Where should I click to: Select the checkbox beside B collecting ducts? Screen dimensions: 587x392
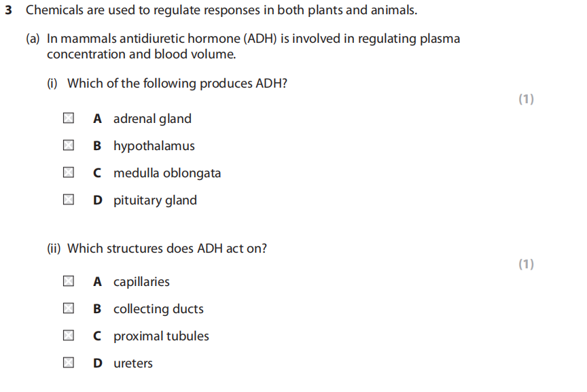[69, 309]
